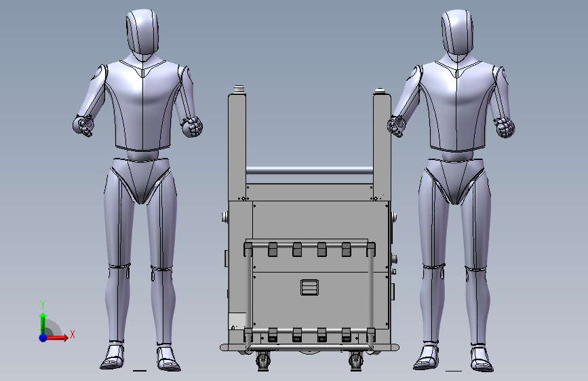Image resolution: width=588 pixels, height=381 pixels.
Task: Select the machine's left upright column
Action: 237,147
